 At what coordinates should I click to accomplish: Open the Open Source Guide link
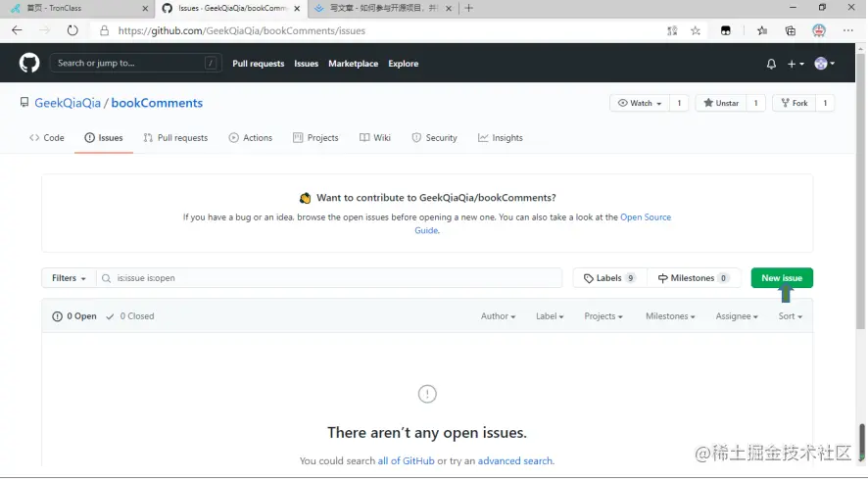click(646, 217)
